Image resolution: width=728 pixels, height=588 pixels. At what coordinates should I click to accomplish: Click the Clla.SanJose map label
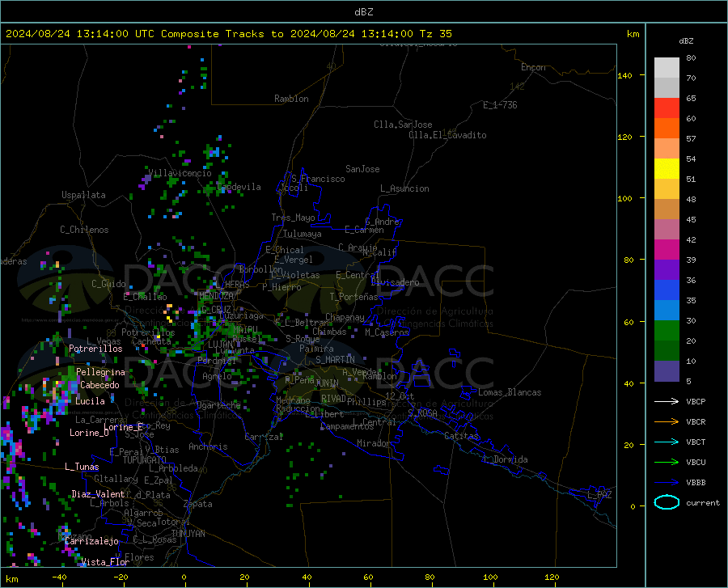click(x=403, y=125)
